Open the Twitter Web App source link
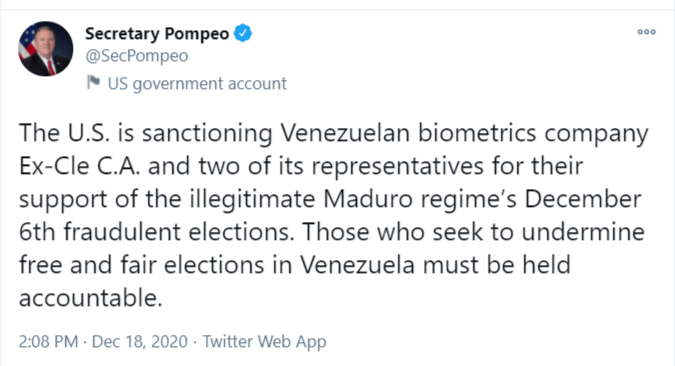The height and width of the screenshot is (366, 675). click(264, 342)
